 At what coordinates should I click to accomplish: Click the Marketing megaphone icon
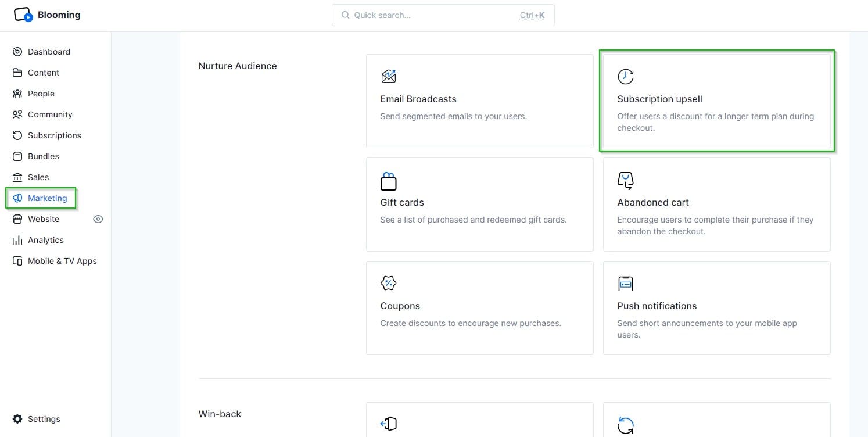[17, 198]
